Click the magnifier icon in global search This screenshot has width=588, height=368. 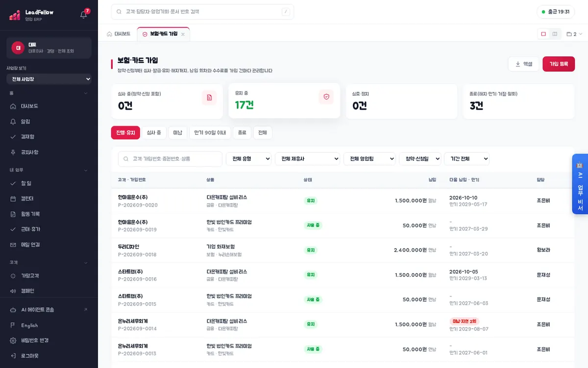pos(120,12)
